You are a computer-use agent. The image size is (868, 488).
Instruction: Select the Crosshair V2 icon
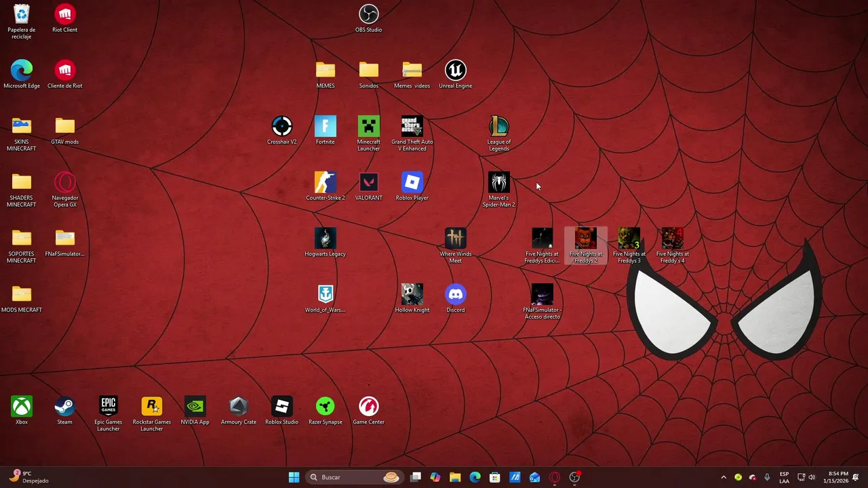tap(281, 131)
